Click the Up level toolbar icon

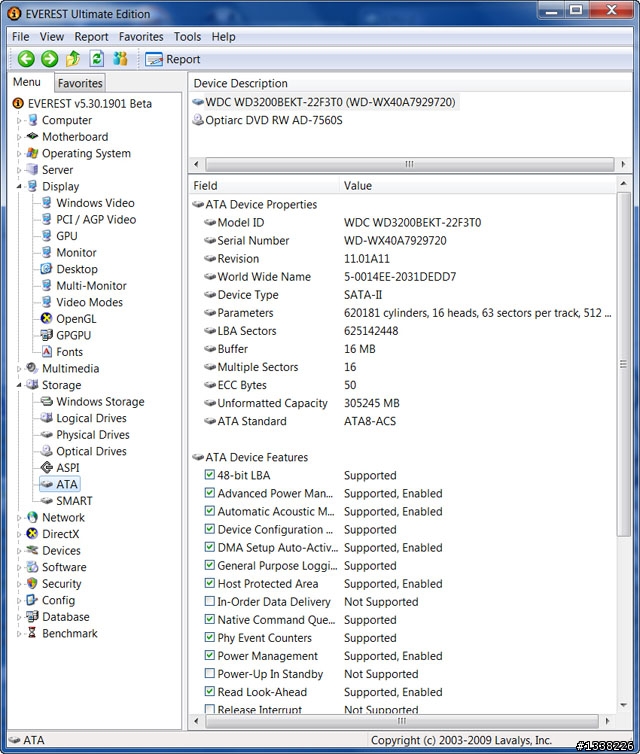(x=73, y=59)
